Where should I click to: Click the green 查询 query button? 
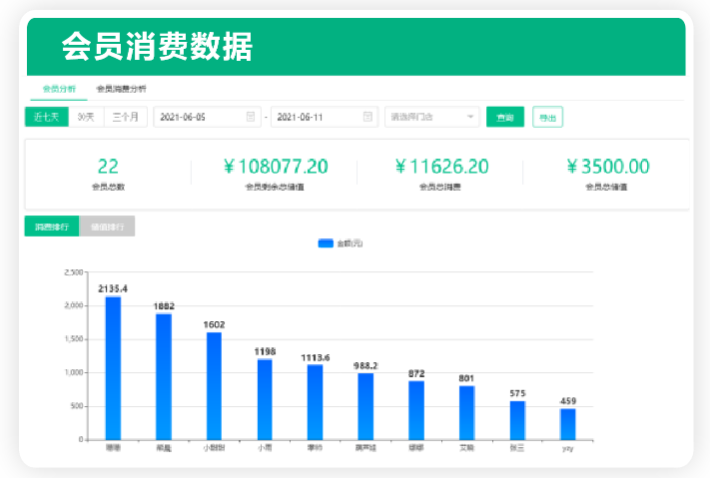(x=505, y=117)
